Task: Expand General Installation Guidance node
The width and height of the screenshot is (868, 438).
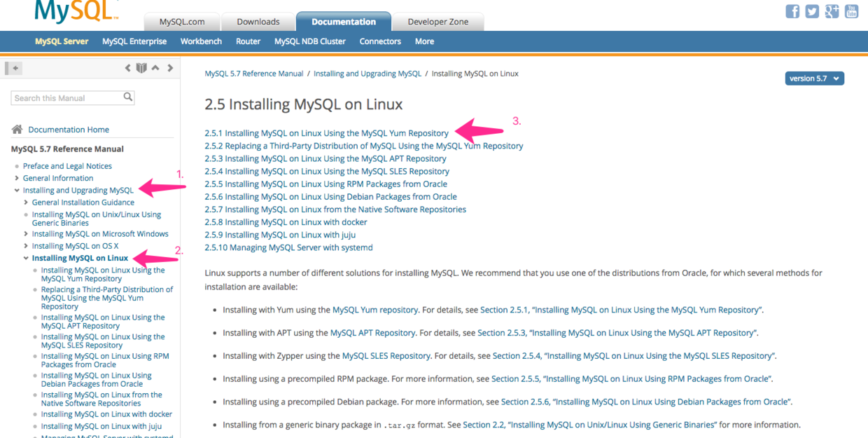Action: click(26, 203)
